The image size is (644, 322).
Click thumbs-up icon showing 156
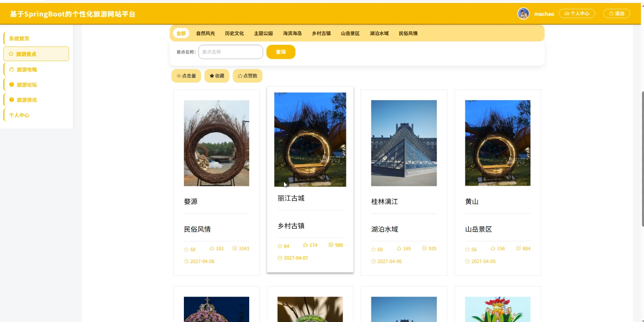click(x=493, y=248)
